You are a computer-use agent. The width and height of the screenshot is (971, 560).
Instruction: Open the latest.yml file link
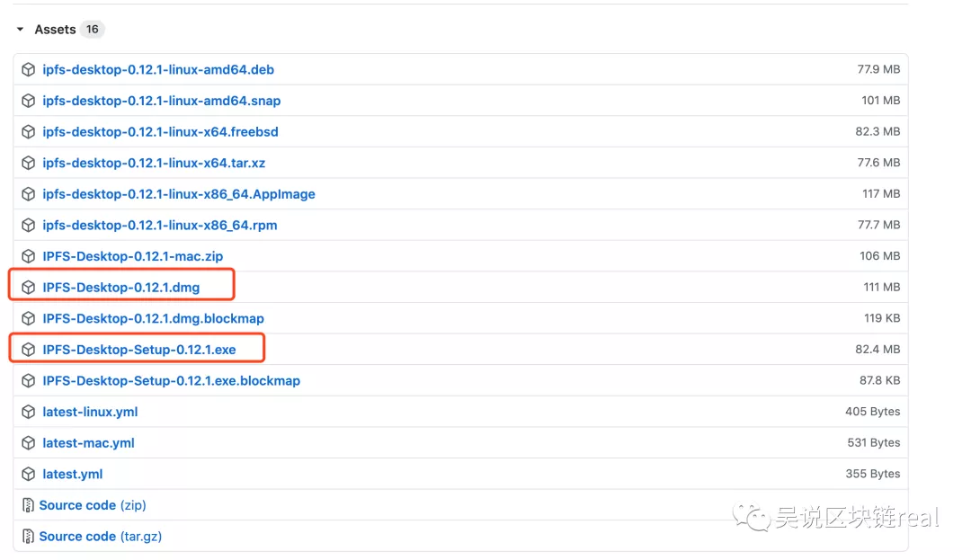coord(73,474)
